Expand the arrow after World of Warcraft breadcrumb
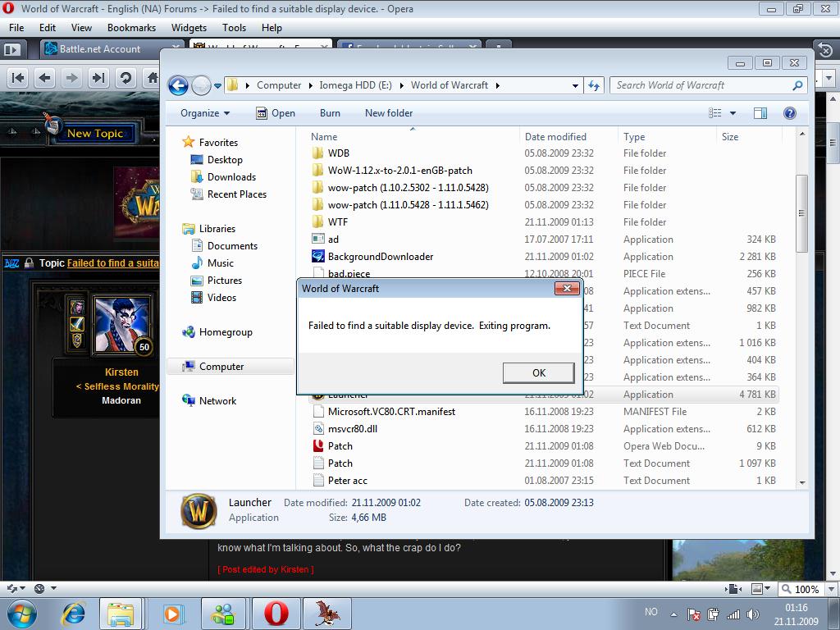This screenshot has height=630, width=840. (x=498, y=85)
